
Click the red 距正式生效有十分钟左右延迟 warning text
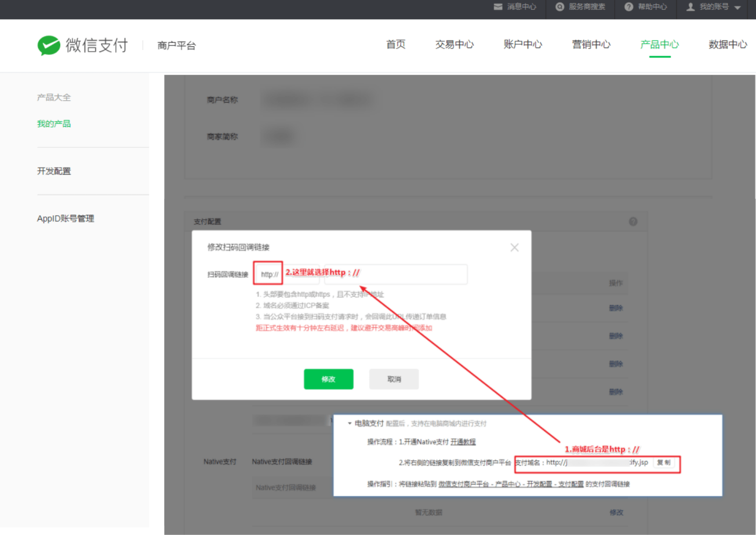tap(344, 328)
